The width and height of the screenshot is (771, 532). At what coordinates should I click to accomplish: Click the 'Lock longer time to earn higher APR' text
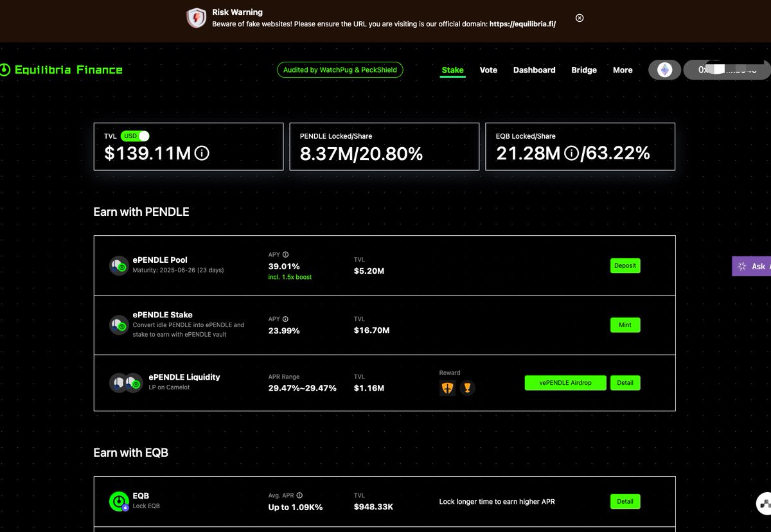[x=497, y=501]
